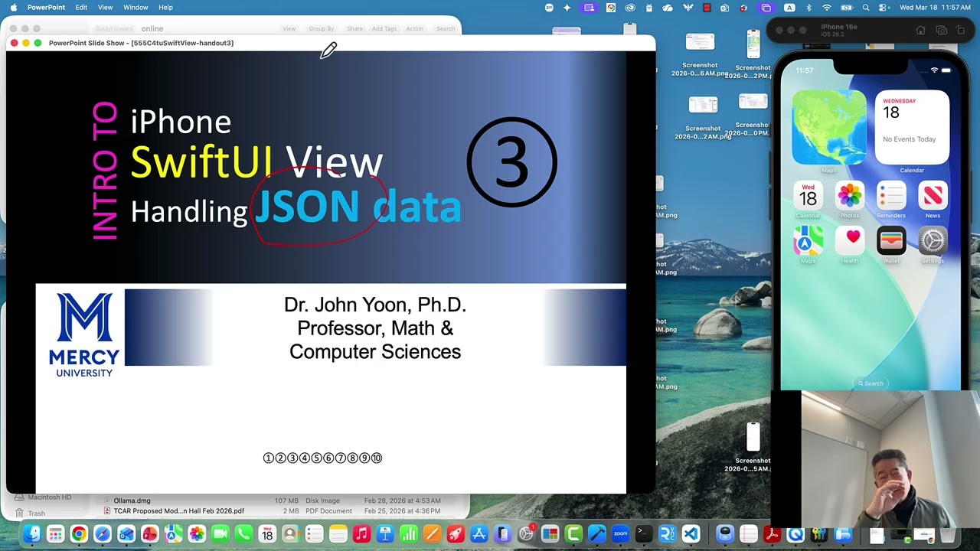
Task: Open Photos app in iPhone simulator
Action: click(850, 197)
